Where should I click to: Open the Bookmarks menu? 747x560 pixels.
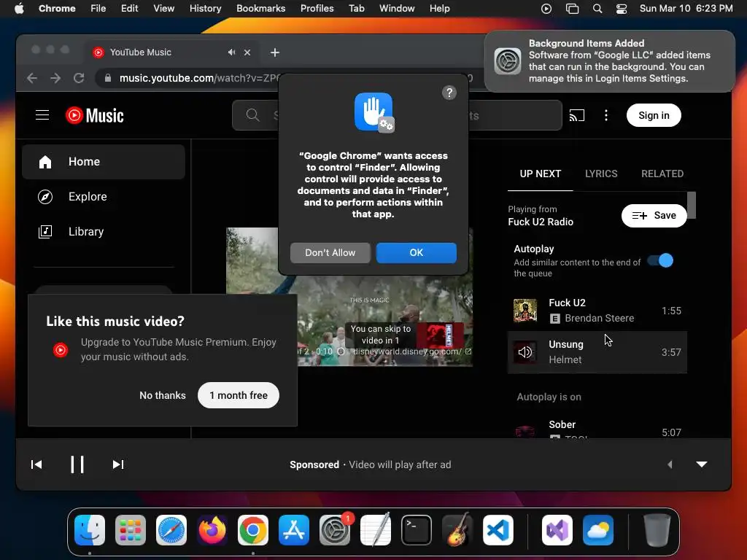tap(260, 9)
